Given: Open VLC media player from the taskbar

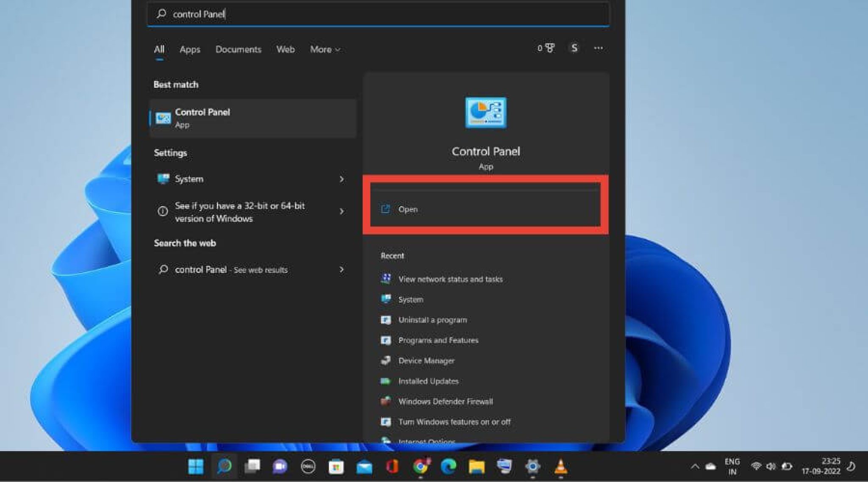Looking at the screenshot, I should [559, 467].
